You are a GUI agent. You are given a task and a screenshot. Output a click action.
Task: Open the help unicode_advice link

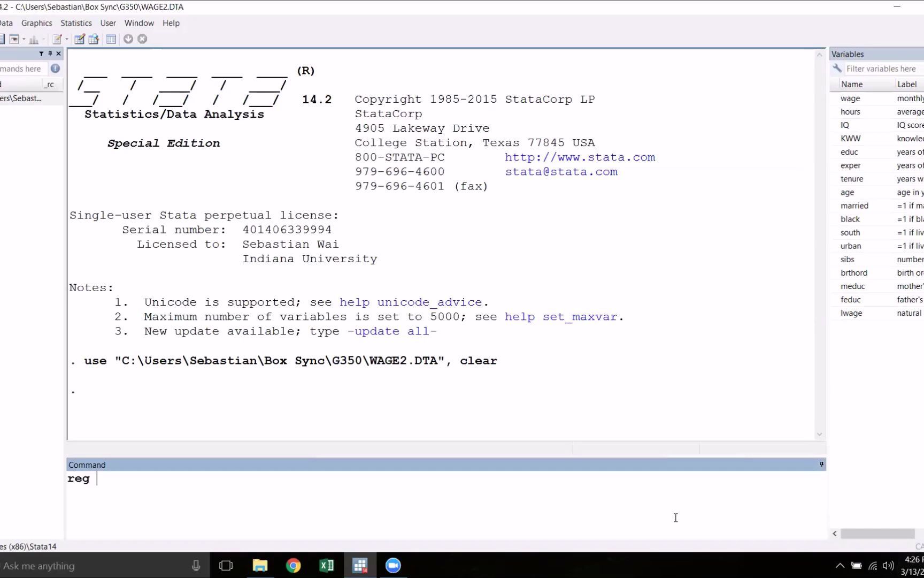coord(411,302)
